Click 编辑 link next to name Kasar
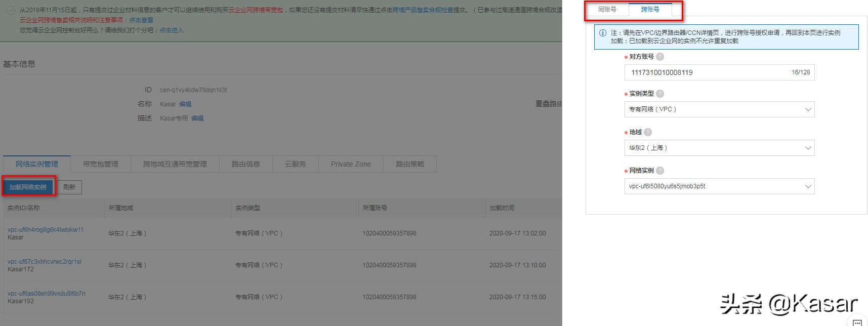The height and width of the screenshot is (326, 868). pyautogui.click(x=185, y=104)
